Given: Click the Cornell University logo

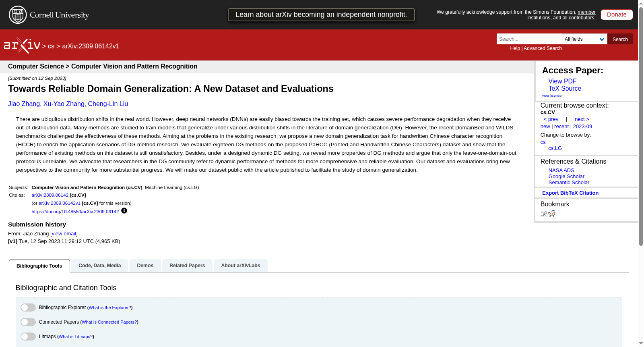Looking at the screenshot, I should 49,15.
